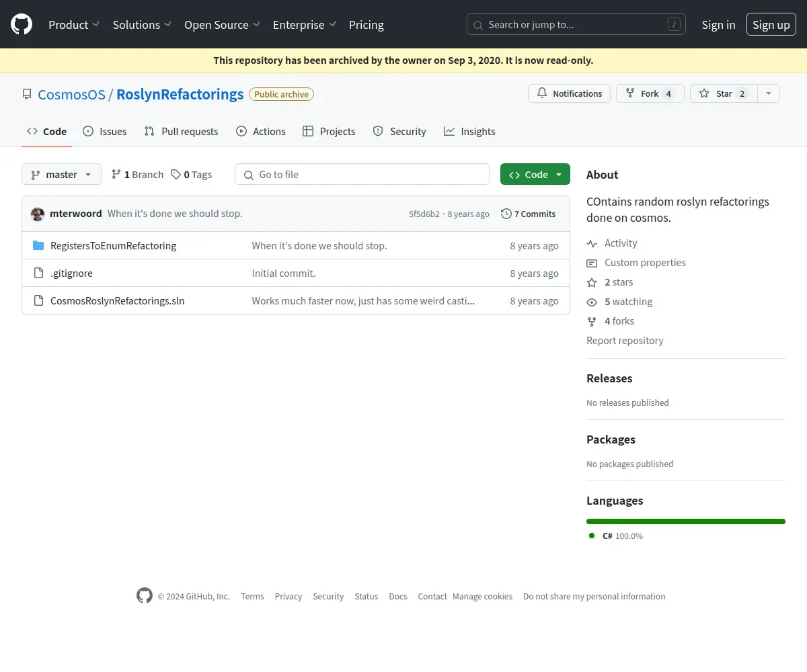Viewport: 807px width, 672px height.
Task: Expand the Enterprise menu
Action: (305, 25)
